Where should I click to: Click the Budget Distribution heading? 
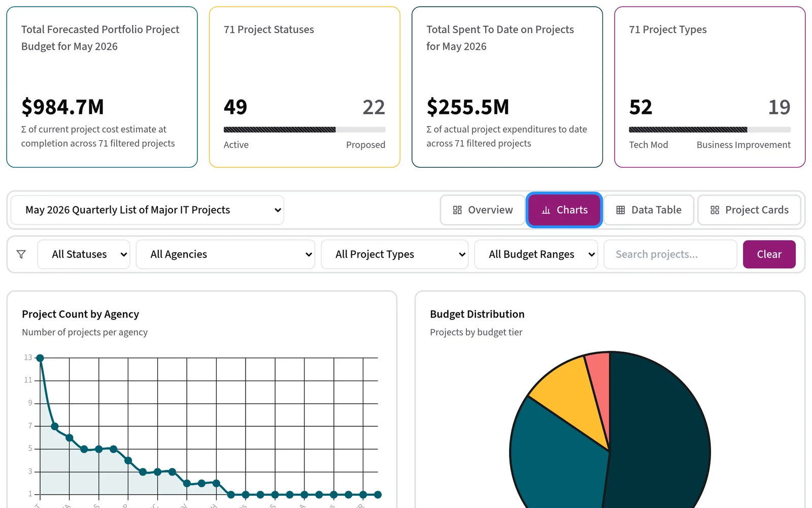click(x=477, y=314)
